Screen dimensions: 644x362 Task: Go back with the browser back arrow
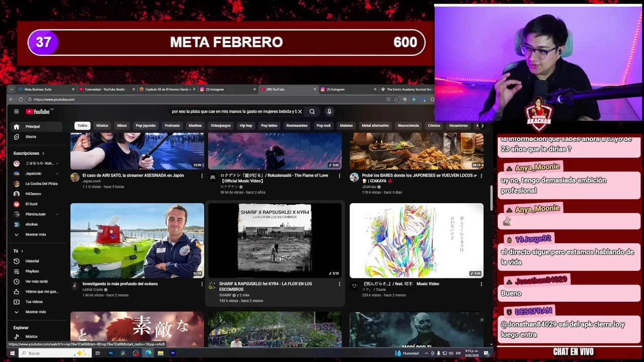point(12,99)
